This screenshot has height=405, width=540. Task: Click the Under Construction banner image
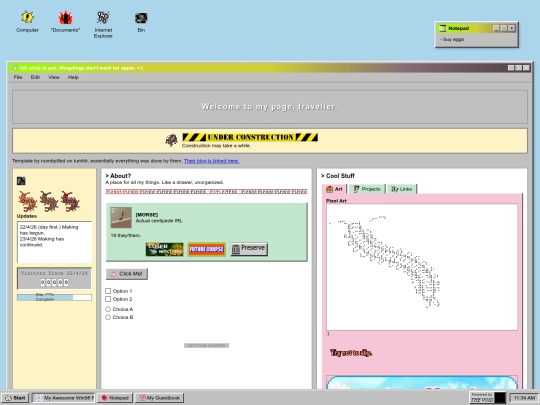coord(250,137)
